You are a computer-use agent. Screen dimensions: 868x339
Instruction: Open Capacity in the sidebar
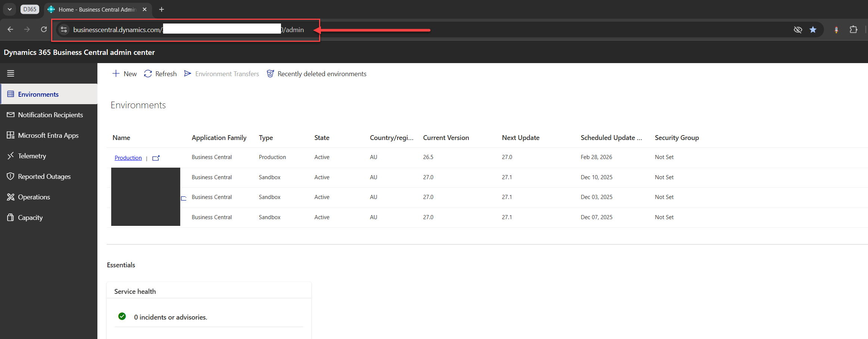tap(49, 217)
